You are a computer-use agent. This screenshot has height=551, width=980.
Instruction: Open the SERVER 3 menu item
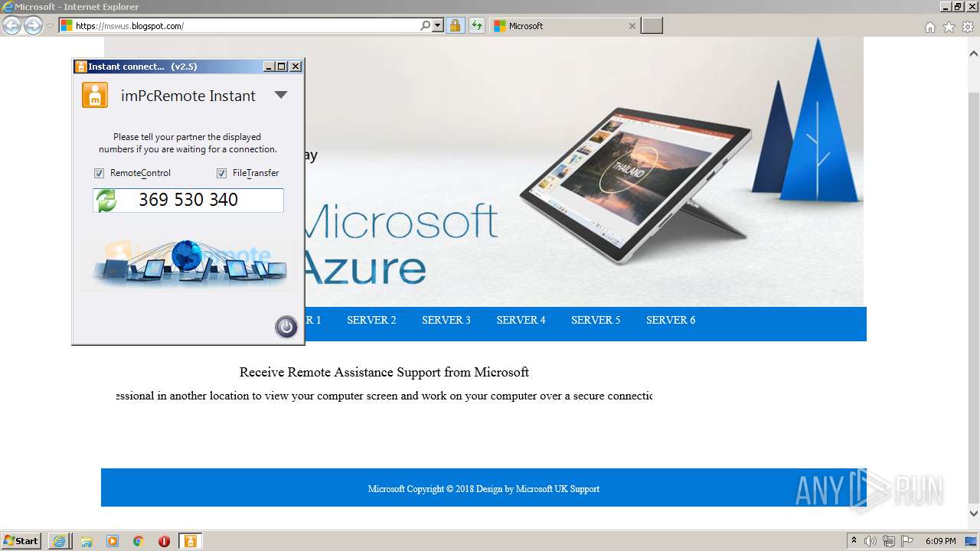446,320
